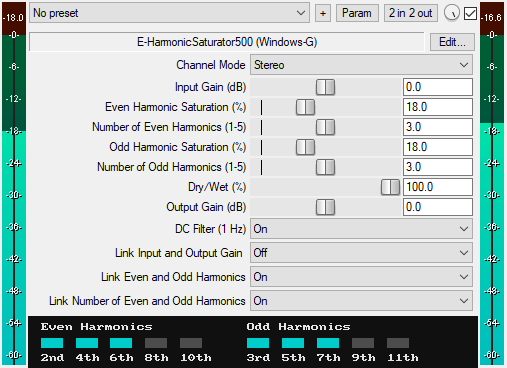
Task: Click the Odd Harmonic Saturation slider handle
Action: click(x=305, y=147)
